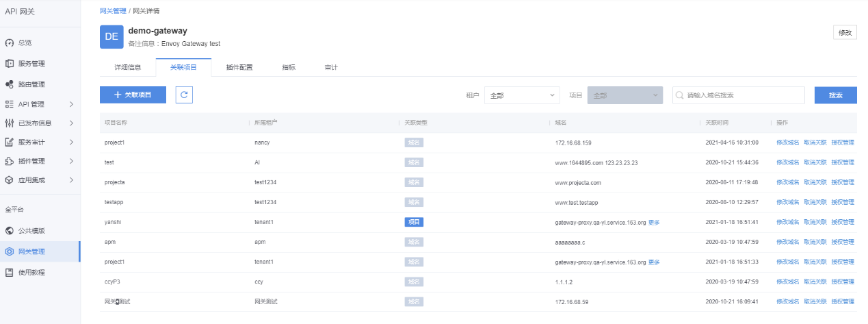Click the blue 搜索 button
Screen dimensions: 868x324
pos(835,95)
